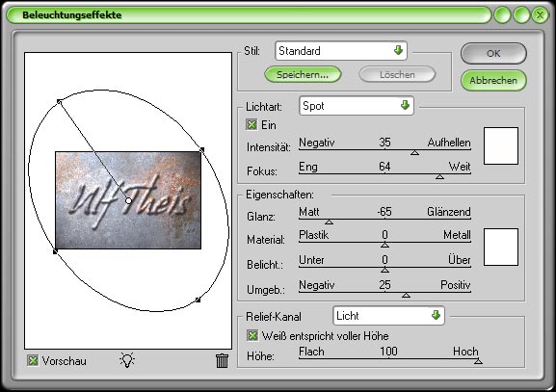Click the bottom-right ellipse handle in the preview
The width and height of the screenshot is (556, 392).
click(199, 301)
